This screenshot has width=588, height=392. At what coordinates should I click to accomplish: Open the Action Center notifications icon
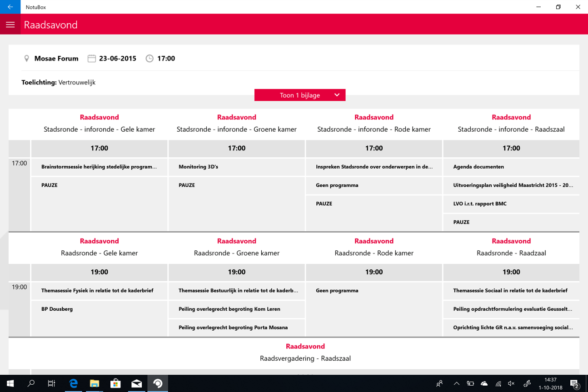[x=574, y=384]
